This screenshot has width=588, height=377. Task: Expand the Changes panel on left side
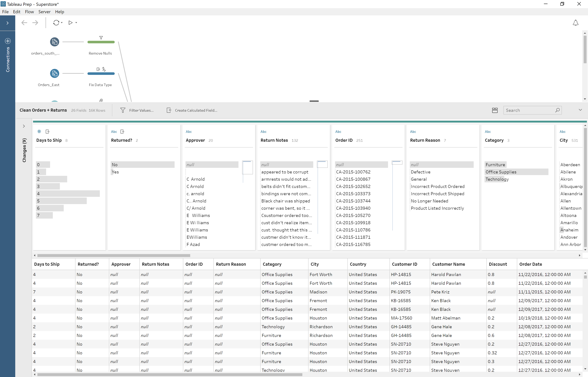[24, 126]
